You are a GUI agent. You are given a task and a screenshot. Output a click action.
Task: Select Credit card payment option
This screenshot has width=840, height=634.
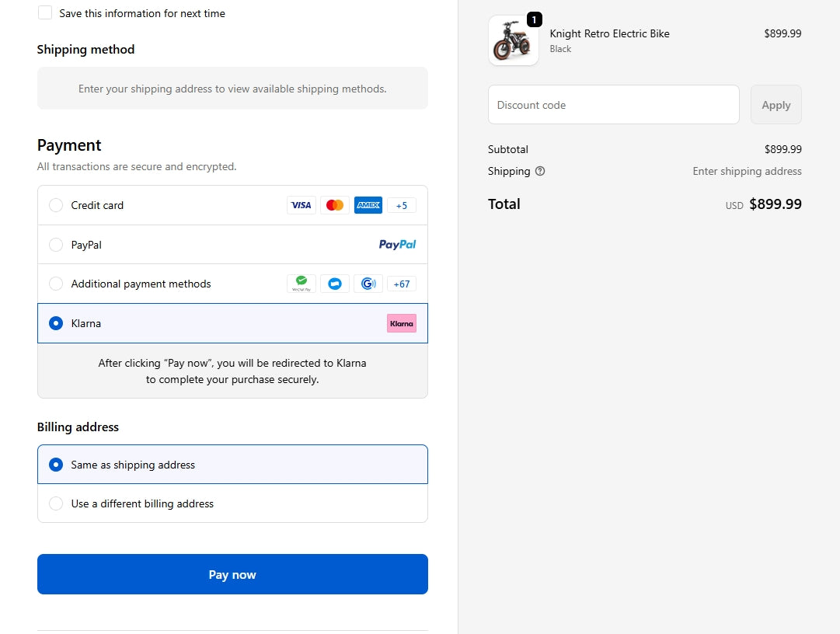point(56,205)
